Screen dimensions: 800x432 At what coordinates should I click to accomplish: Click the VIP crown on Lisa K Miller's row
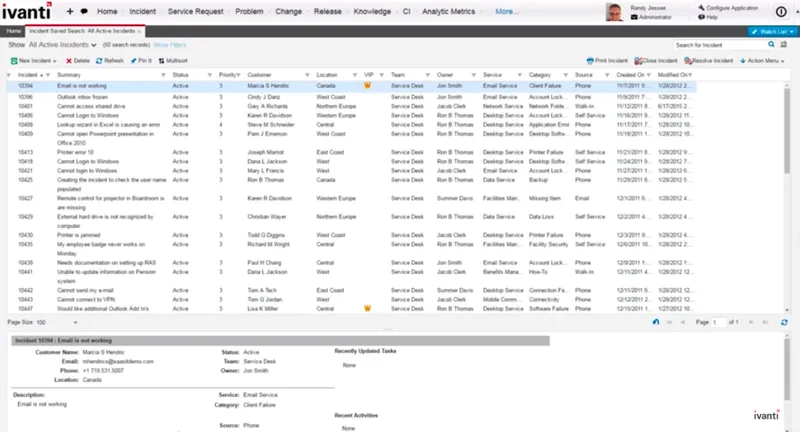[367, 309]
